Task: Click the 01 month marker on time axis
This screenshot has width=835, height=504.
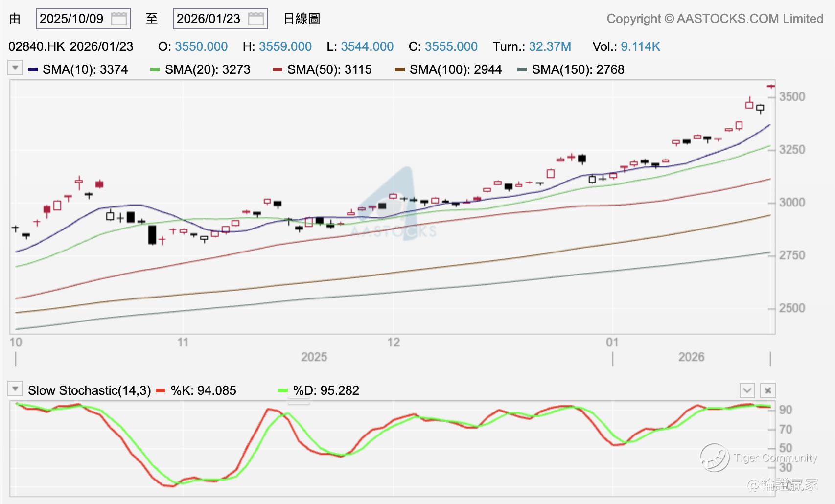Action: [612, 343]
